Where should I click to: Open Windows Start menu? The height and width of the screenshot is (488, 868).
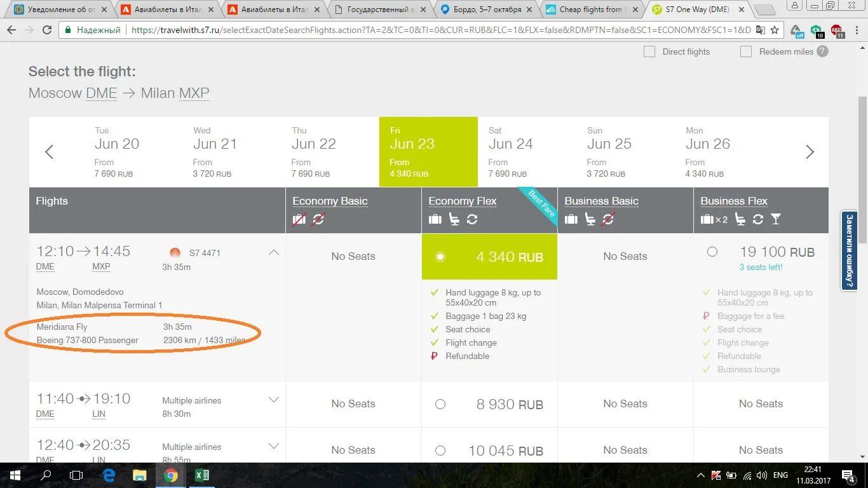click(15, 475)
